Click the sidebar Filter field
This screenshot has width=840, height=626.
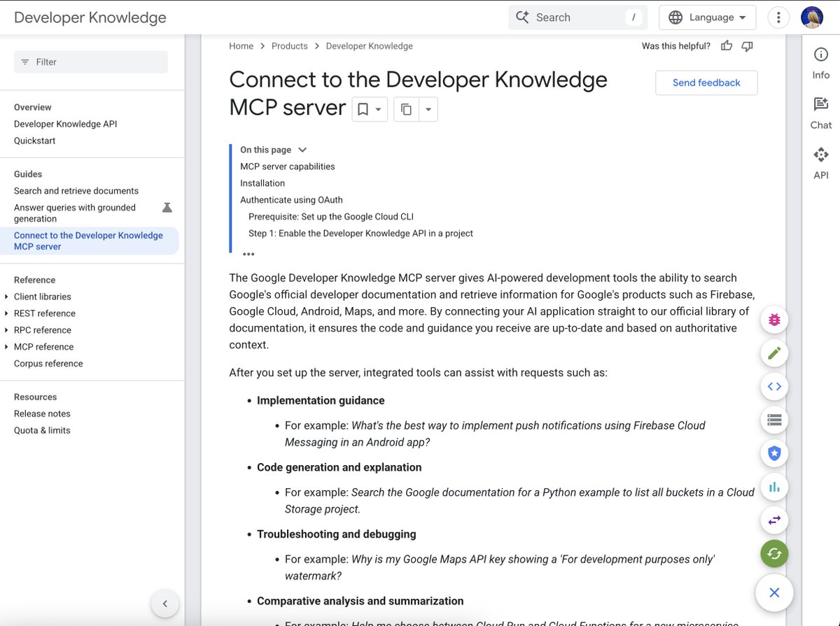pos(91,62)
